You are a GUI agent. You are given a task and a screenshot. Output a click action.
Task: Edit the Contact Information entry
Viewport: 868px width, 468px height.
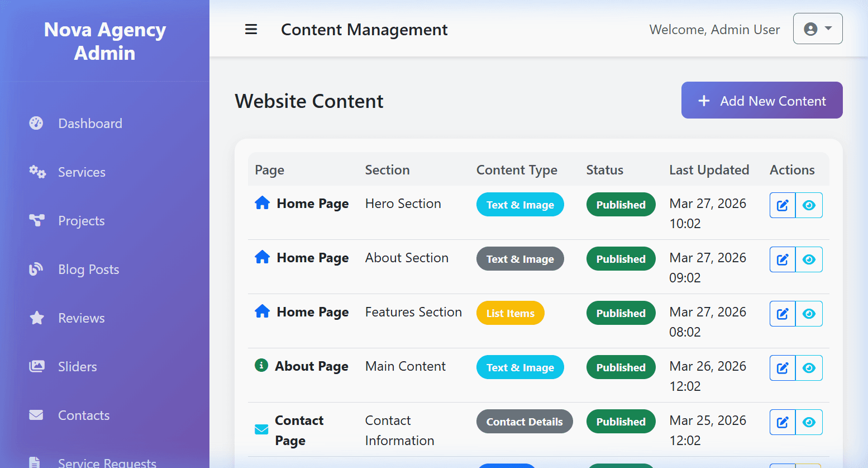tap(783, 422)
